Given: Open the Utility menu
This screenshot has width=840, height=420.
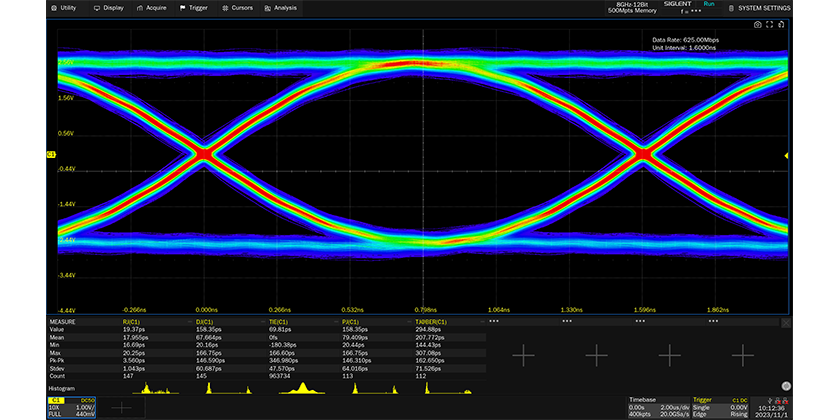Looking at the screenshot, I should click(65, 7).
